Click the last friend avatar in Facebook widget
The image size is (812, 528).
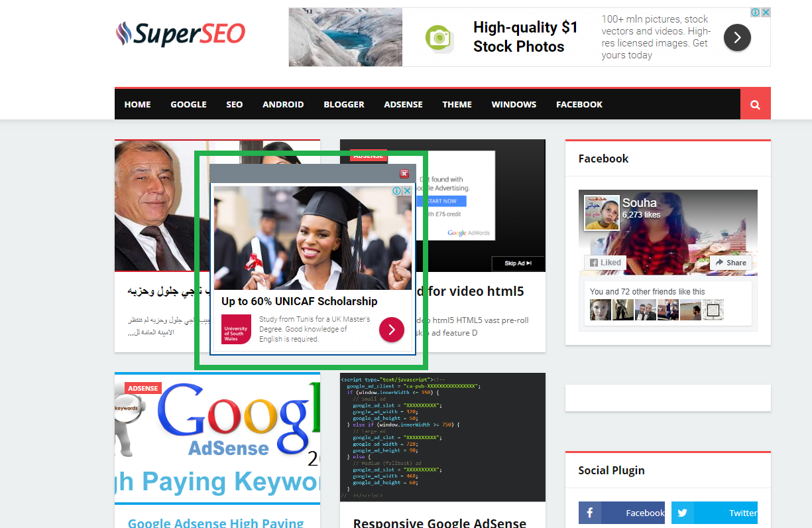[x=713, y=310]
